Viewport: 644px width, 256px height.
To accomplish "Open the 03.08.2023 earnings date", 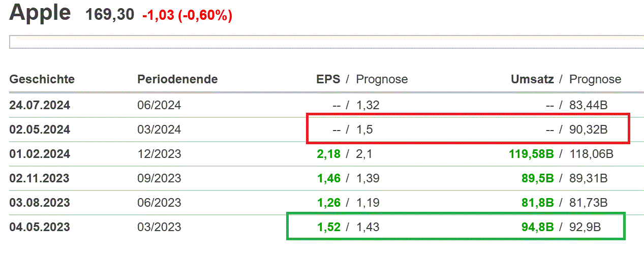I will point(40,203).
